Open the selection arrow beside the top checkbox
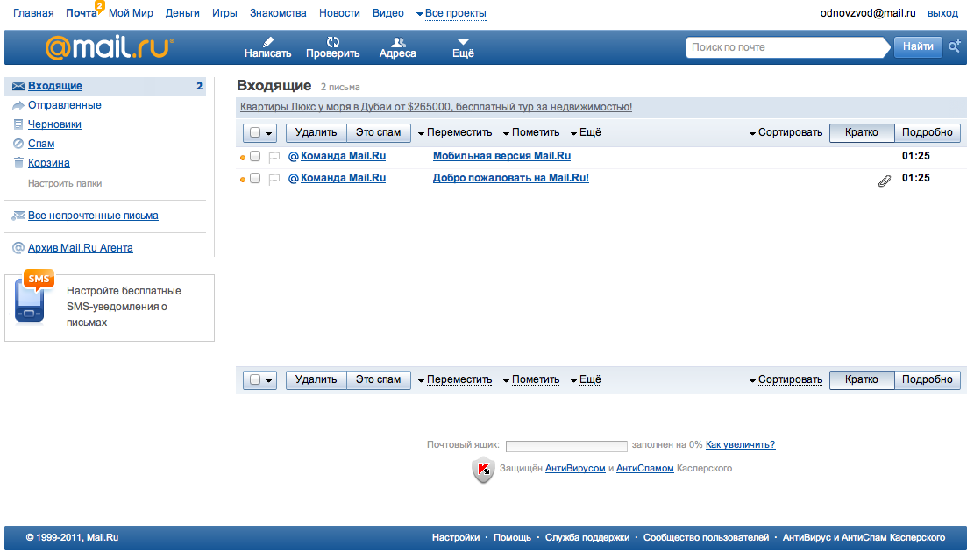Screen dimensions: 974x560 click(268, 133)
